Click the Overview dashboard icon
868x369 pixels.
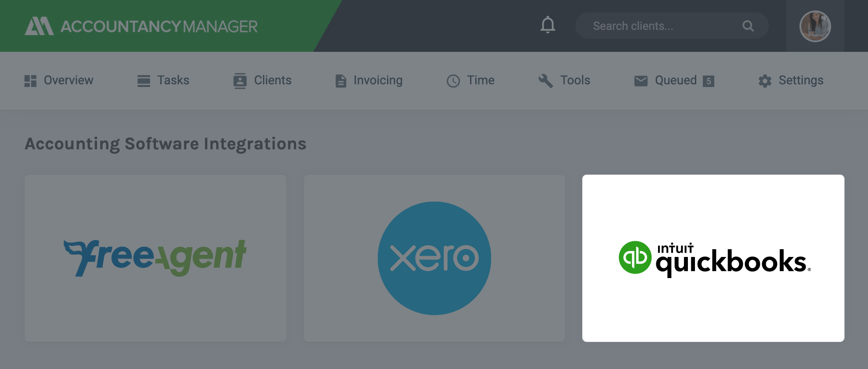point(30,81)
